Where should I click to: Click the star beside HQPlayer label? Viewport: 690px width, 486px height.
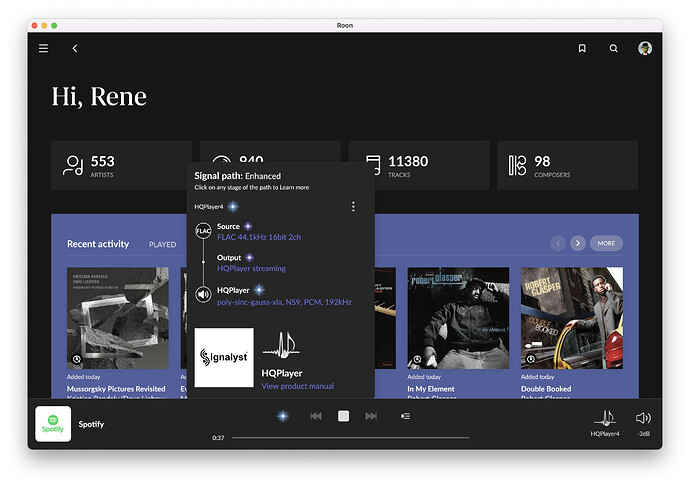coord(260,290)
